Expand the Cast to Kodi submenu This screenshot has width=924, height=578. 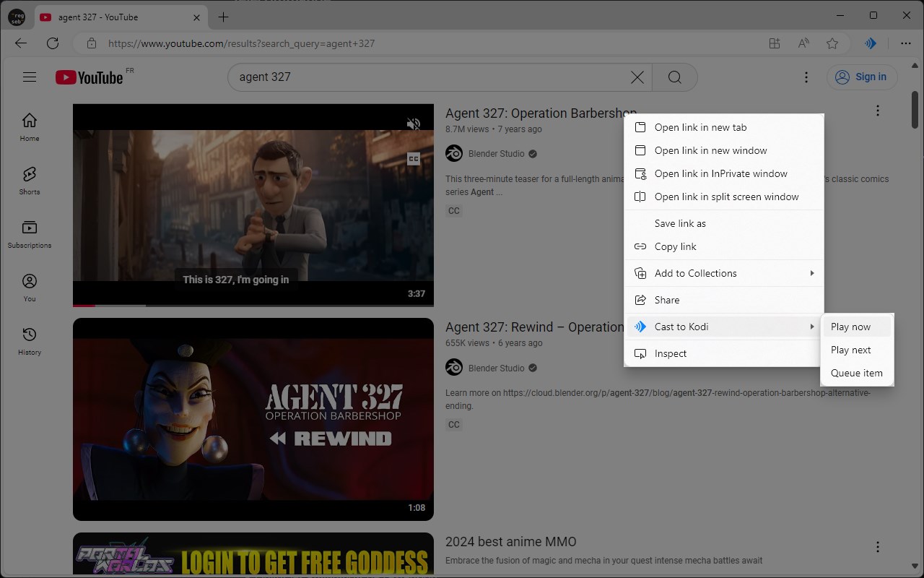(x=724, y=327)
